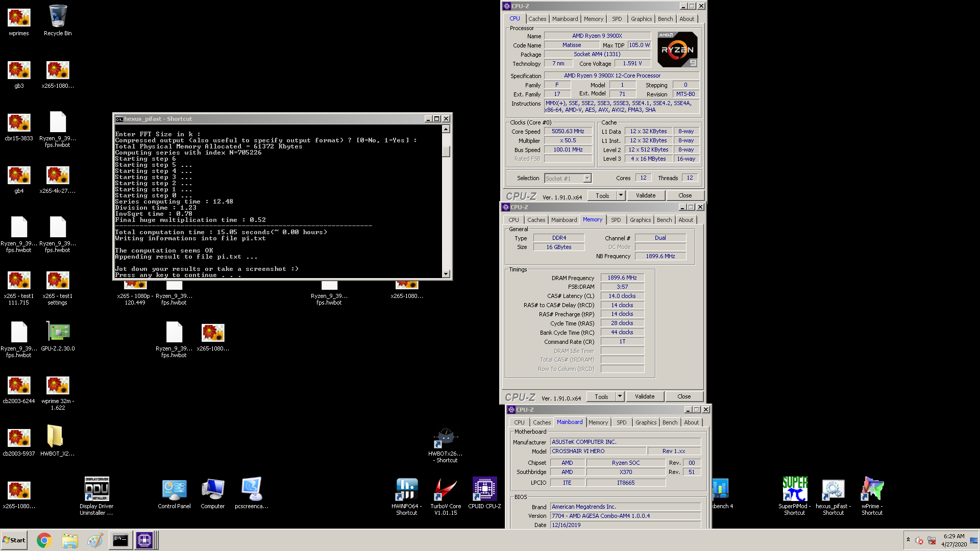Select Ryzen_9_39 fps.hwbot file beside cbr15-3833
980x551 pixels.
[x=58, y=130]
